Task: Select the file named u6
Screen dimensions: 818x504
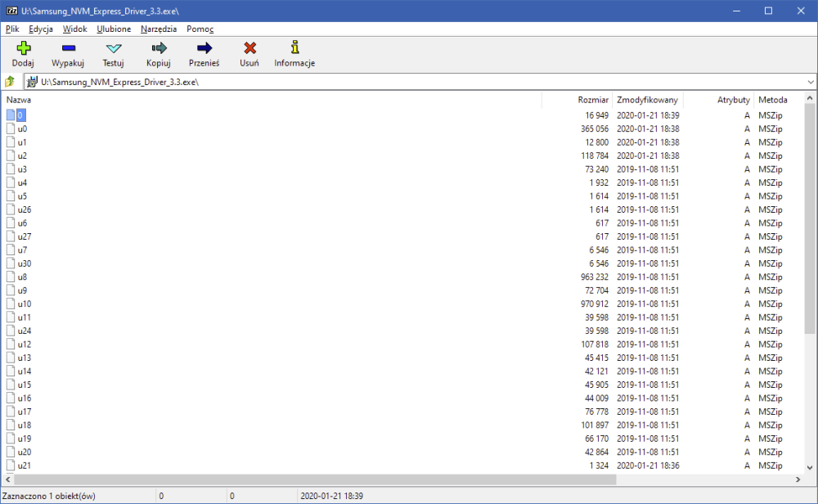Action: (22, 223)
